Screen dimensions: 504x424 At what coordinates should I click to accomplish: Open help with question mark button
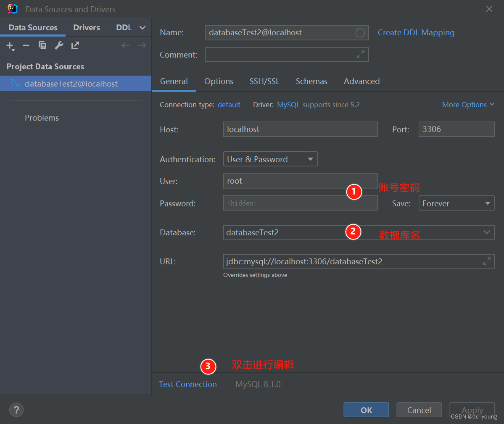click(16, 410)
